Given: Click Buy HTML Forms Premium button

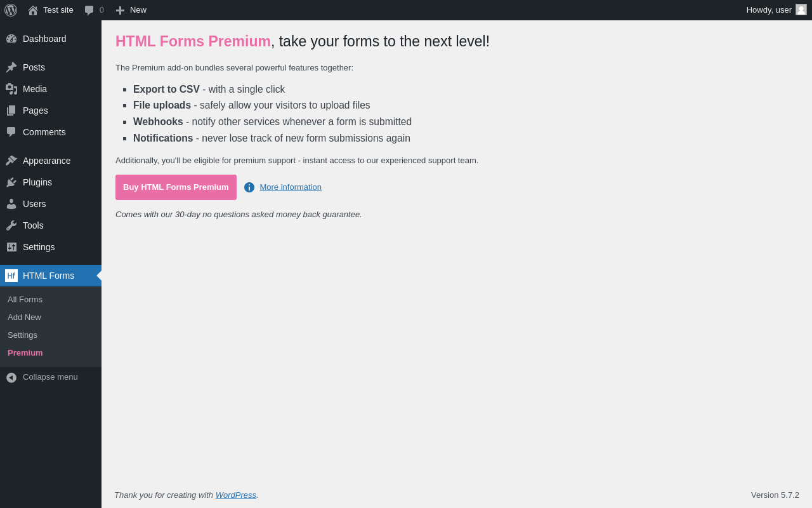Looking at the screenshot, I should click(176, 187).
